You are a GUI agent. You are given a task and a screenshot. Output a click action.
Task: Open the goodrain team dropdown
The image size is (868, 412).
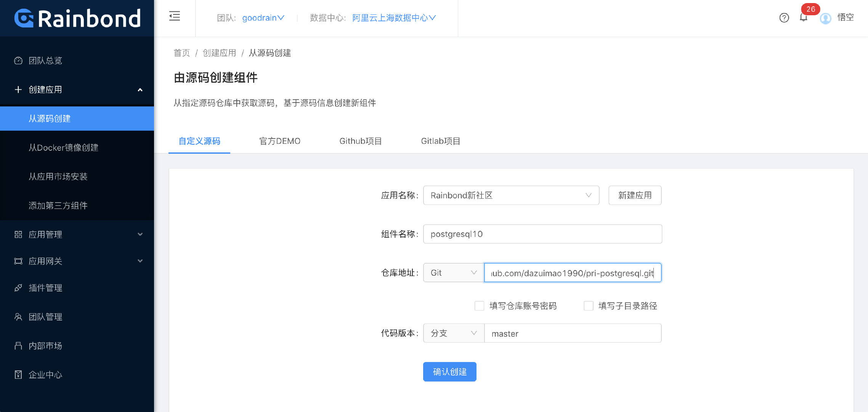coord(263,18)
